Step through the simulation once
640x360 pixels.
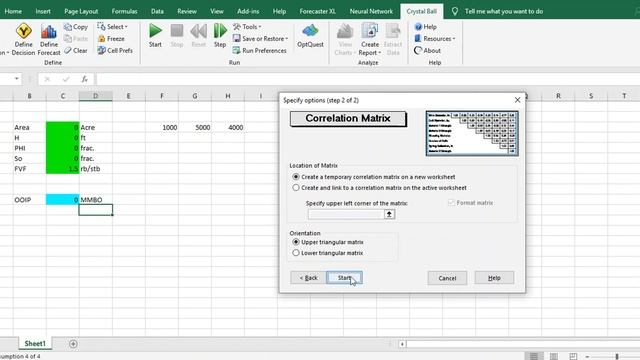(x=220, y=36)
